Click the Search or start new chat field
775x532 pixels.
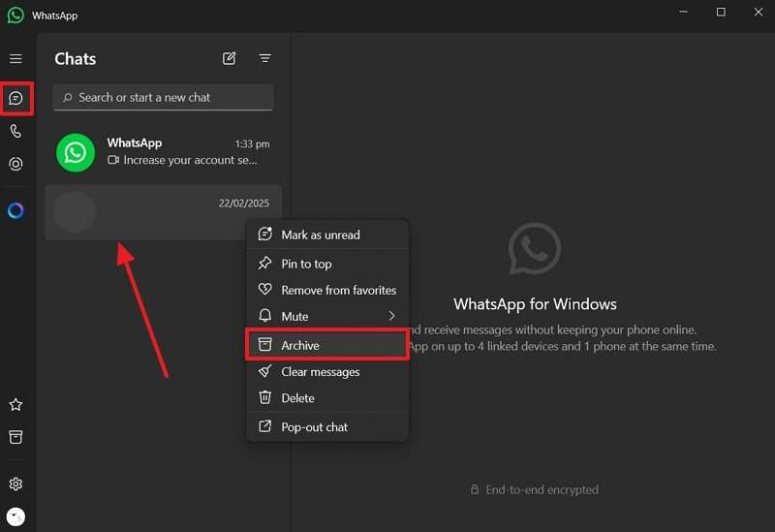click(163, 98)
